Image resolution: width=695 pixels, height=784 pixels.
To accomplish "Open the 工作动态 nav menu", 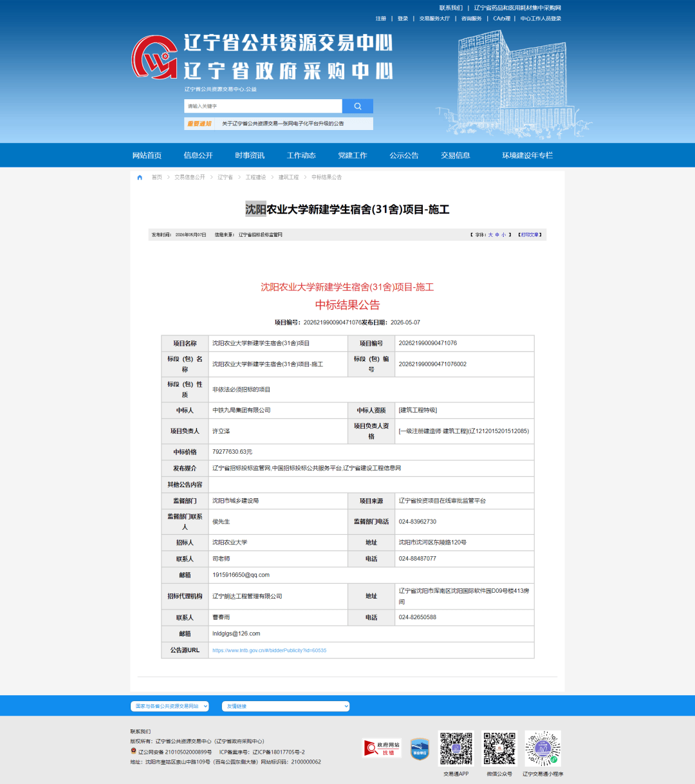I will pos(301,155).
